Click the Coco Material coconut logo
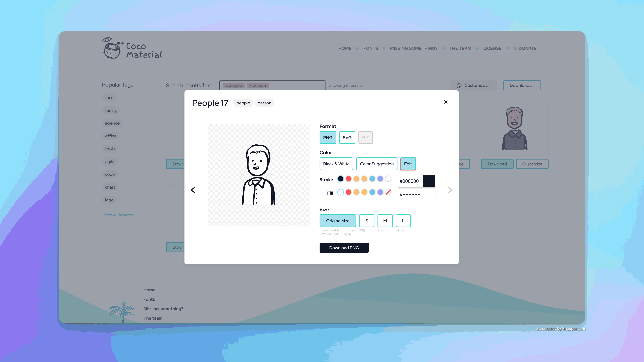The height and width of the screenshot is (362, 644). click(x=132, y=48)
